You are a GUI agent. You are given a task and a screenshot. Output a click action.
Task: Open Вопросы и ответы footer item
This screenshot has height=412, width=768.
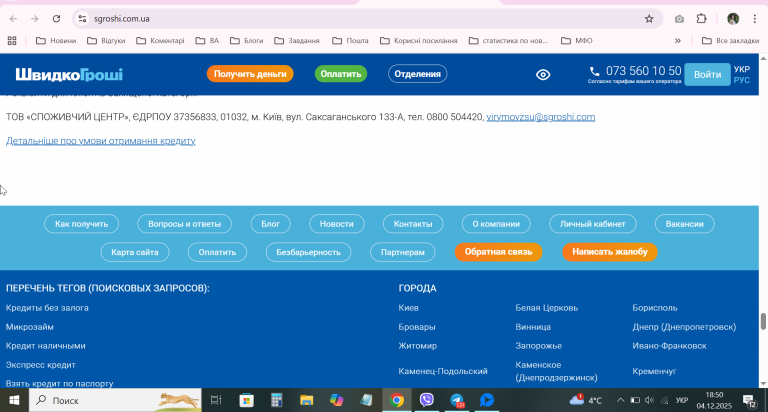click(184, 224)
